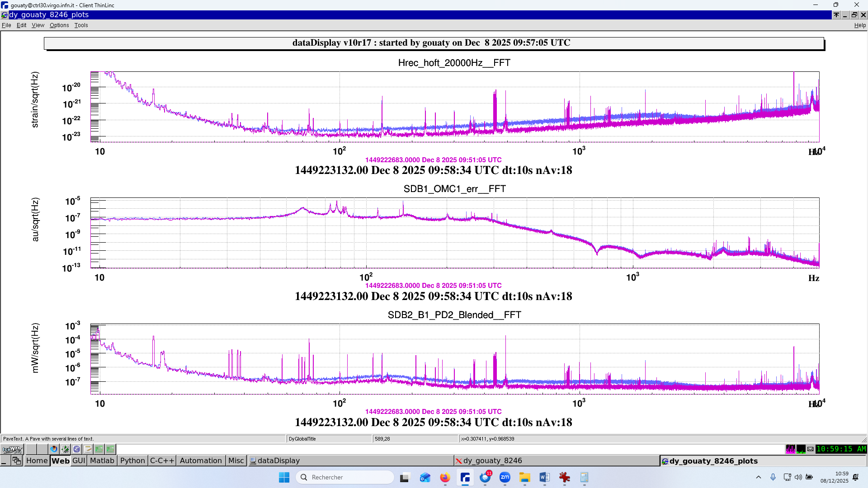Image resolution: width=868 pixels, height=488 pixels.
Task: Launch the Vim editor toolbar icon
Action: click(65, 449)
